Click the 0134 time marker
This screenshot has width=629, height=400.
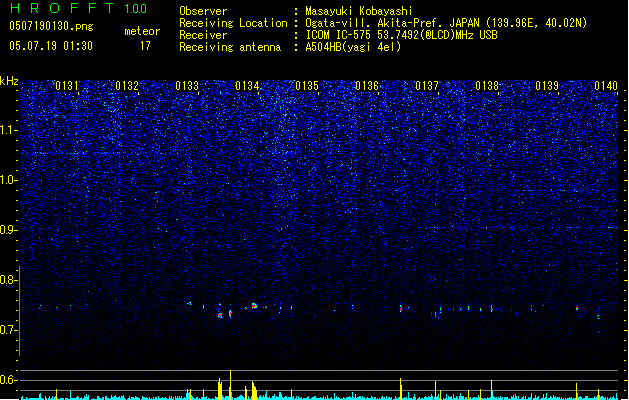247,86
